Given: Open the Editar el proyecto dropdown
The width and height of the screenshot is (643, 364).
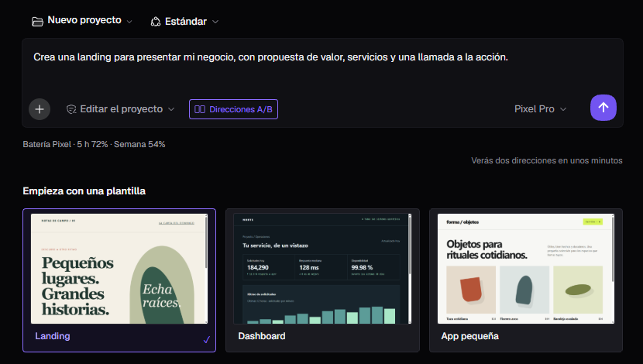Looking at the screenshot, I should pos(121,109).
